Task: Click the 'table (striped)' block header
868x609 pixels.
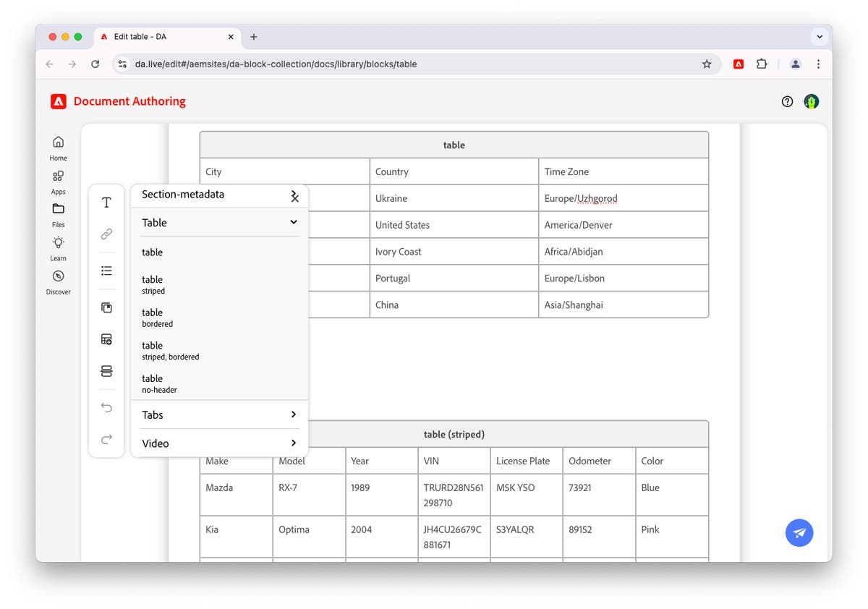Action: point(454,434)
